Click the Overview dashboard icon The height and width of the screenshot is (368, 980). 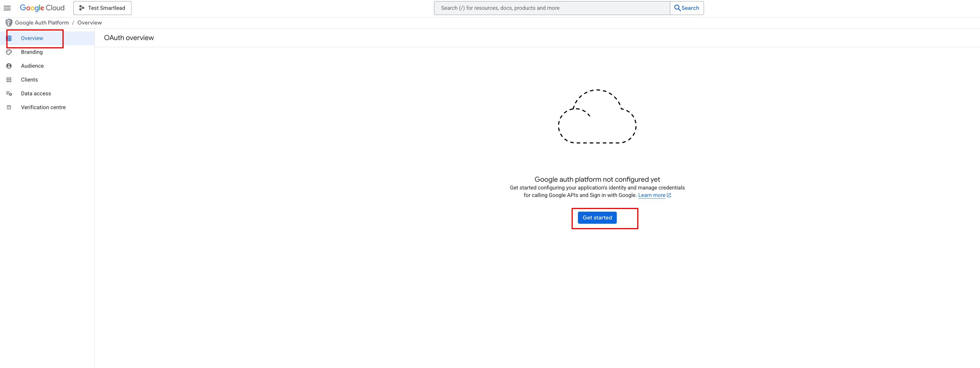pos(9,38)
